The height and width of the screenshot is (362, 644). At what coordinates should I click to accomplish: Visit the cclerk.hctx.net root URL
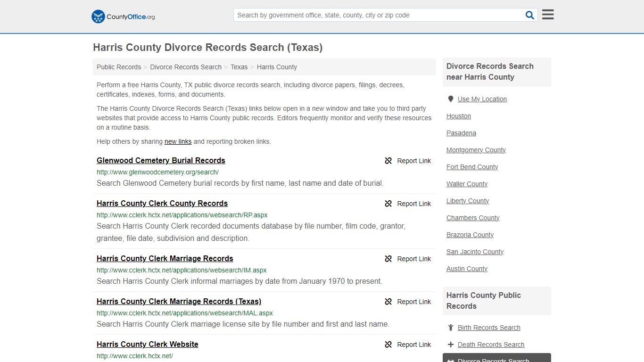[135, 356]
